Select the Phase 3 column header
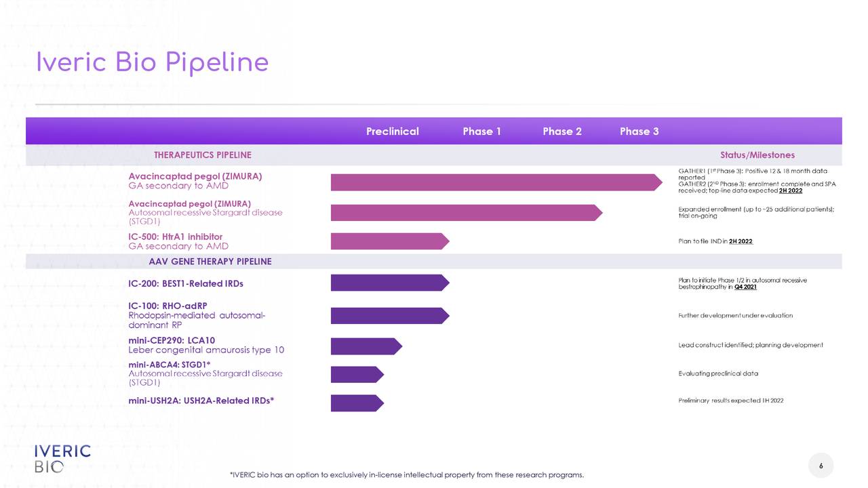Screen dimensions: 868x488 [x=639, y=131]
